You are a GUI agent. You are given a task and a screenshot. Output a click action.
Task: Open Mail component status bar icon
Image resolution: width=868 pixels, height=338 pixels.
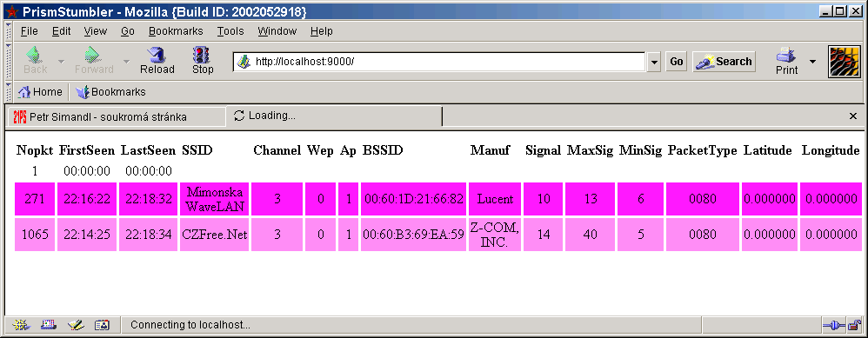point(48,325)
